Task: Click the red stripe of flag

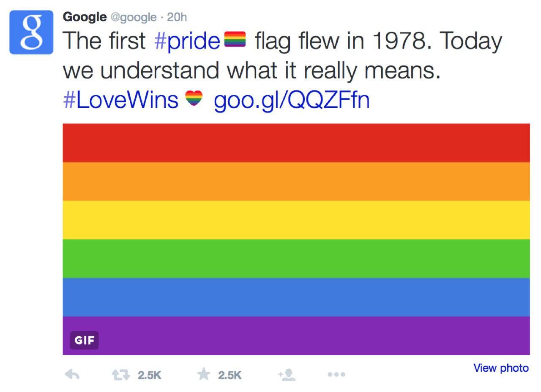Action: (296, 143)
